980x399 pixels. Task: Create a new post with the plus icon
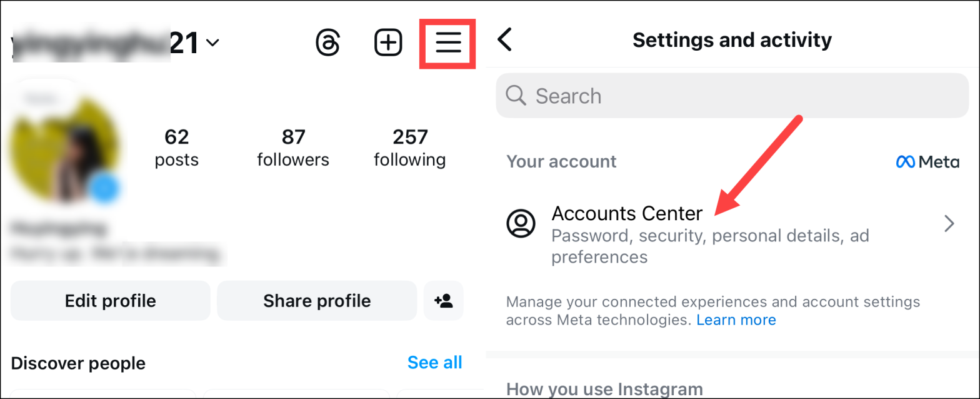pos(388,42)
